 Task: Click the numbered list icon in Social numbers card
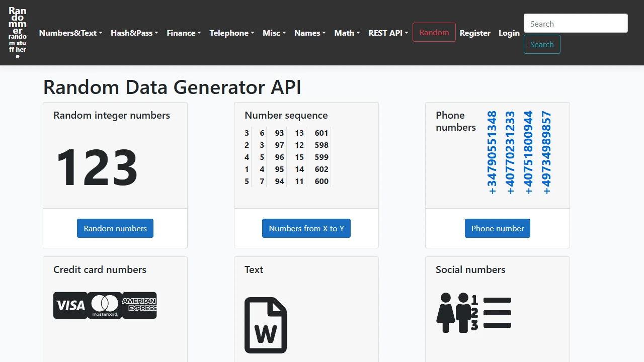coord(497,312)
